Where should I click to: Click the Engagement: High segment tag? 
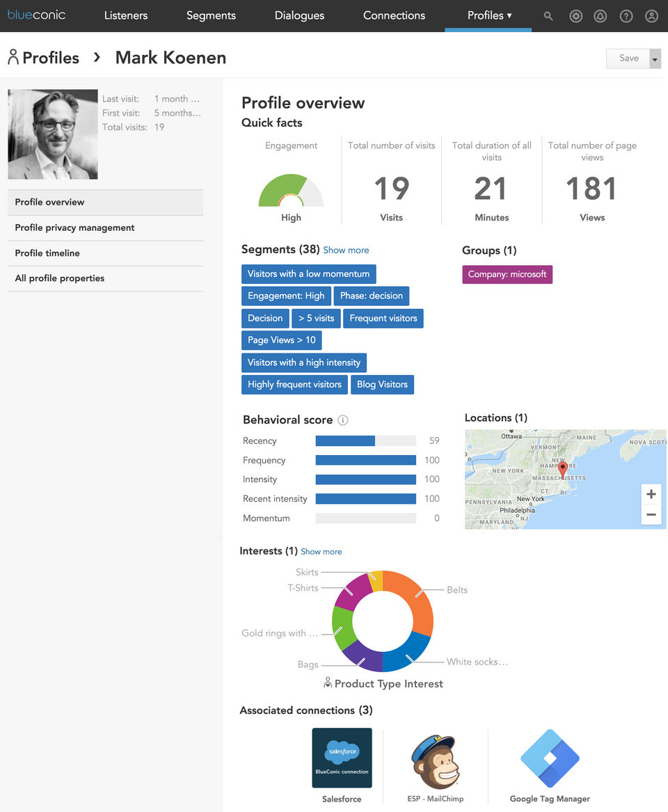286,296
